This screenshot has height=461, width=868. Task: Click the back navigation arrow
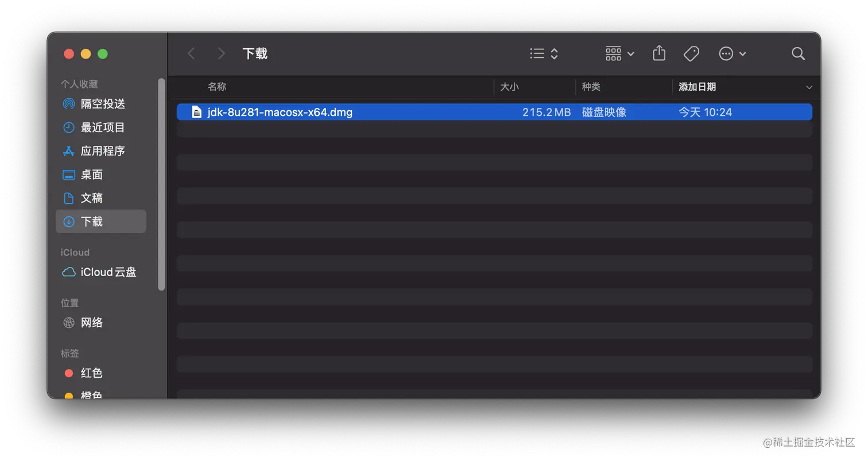191,54
